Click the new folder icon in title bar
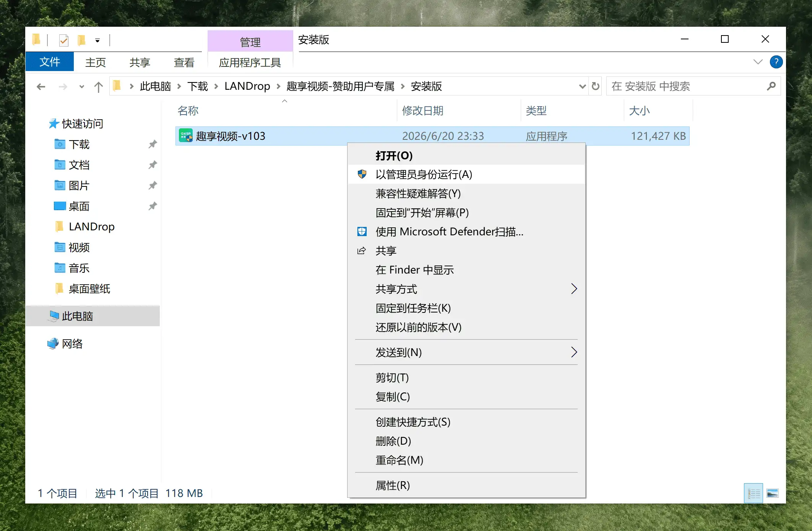This screenshot has width=812, height=531. tap(81, 40)
